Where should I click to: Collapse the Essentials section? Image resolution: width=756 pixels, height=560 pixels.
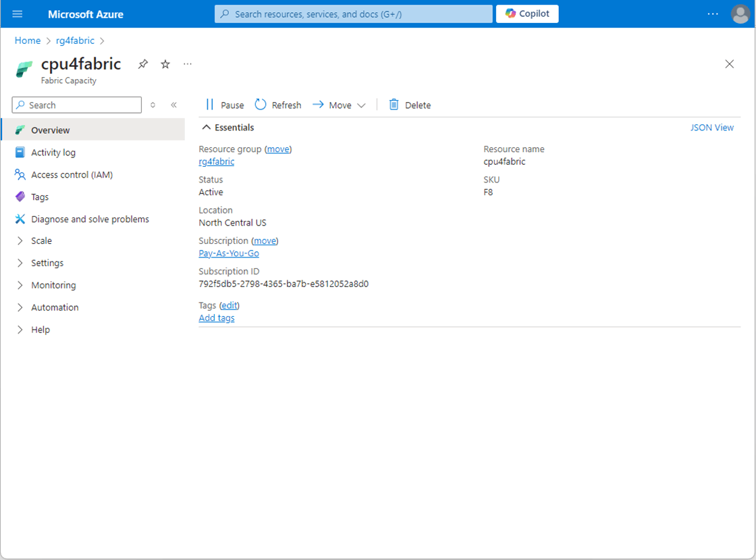(227, 128)
